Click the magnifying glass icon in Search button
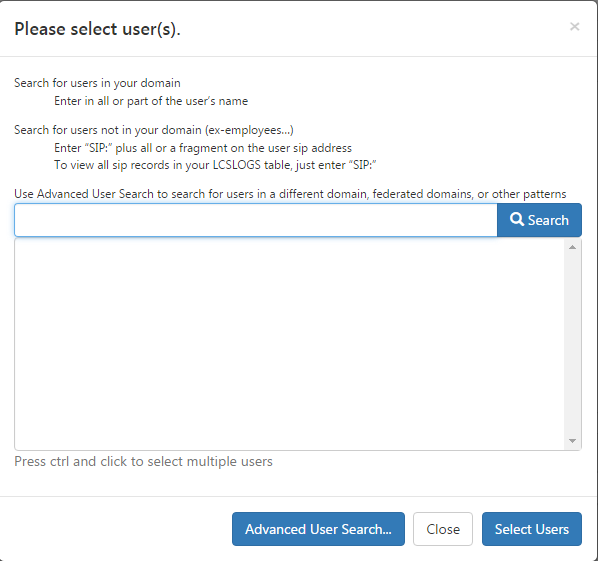The height and width of the screenshot is (561, 598). click(x=517, y=219)
